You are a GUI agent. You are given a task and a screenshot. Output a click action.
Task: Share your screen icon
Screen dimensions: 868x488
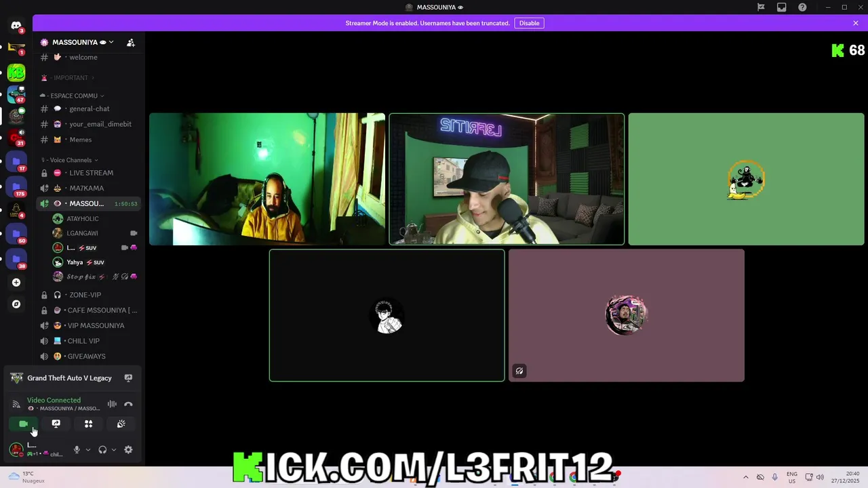point(56,424)
